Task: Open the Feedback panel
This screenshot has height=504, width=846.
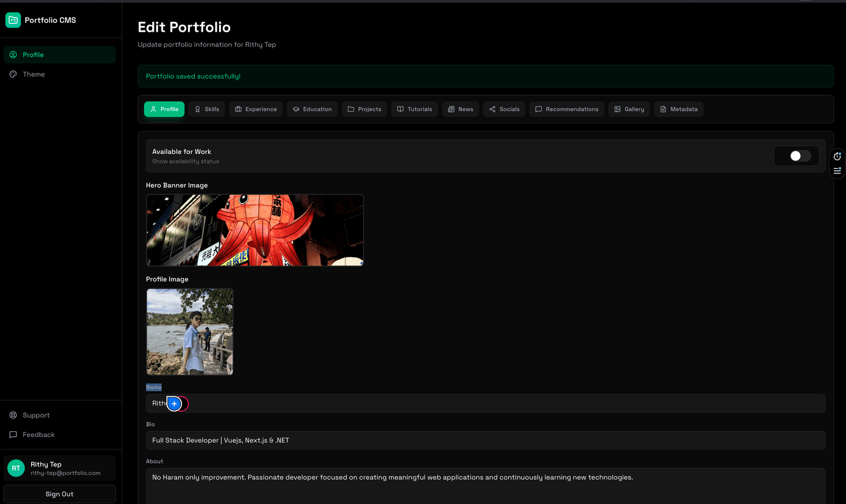Action: pyautogui.click(x=39, y=434)
